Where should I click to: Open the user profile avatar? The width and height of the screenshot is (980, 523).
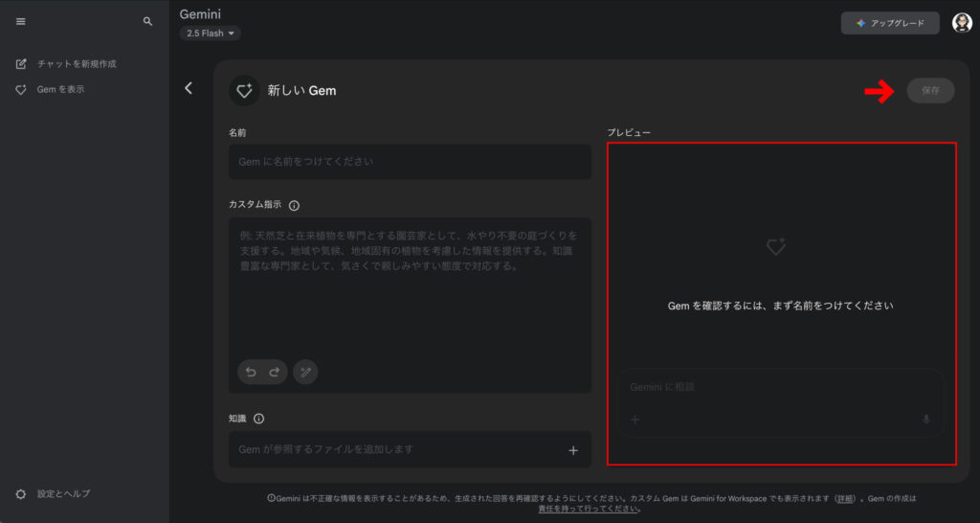(961, 23)
